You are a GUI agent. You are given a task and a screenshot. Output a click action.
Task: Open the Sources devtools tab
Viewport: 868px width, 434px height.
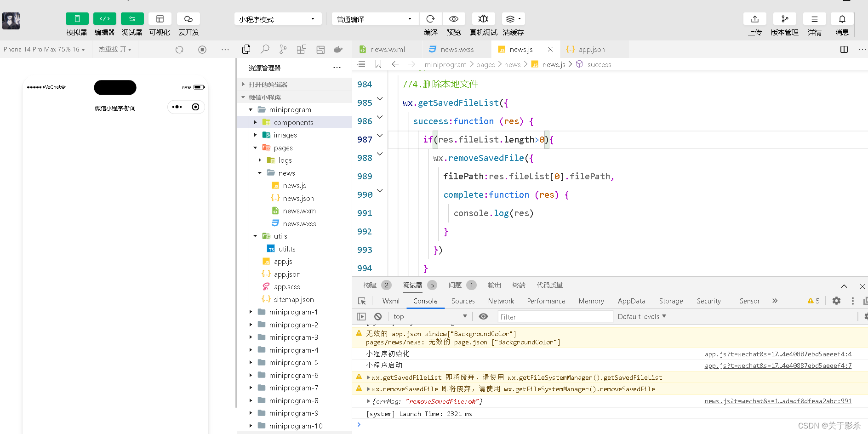(463, 301)
